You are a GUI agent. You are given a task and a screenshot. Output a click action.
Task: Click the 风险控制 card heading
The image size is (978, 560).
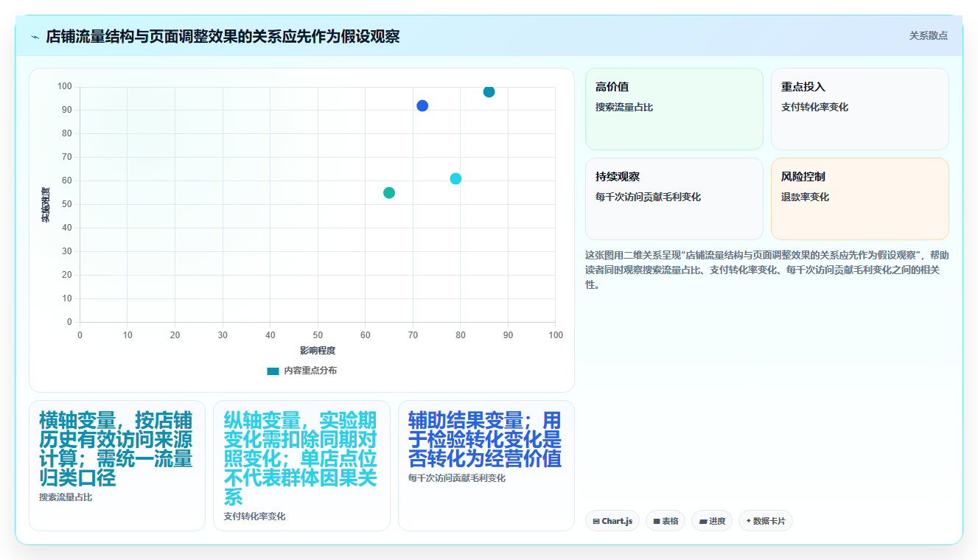pyautogui.click(x=803, y=177)
